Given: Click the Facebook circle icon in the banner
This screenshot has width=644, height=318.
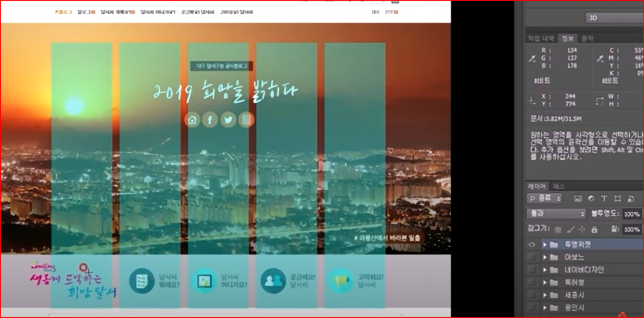Looking at the screenshot, I should [210, 120].
